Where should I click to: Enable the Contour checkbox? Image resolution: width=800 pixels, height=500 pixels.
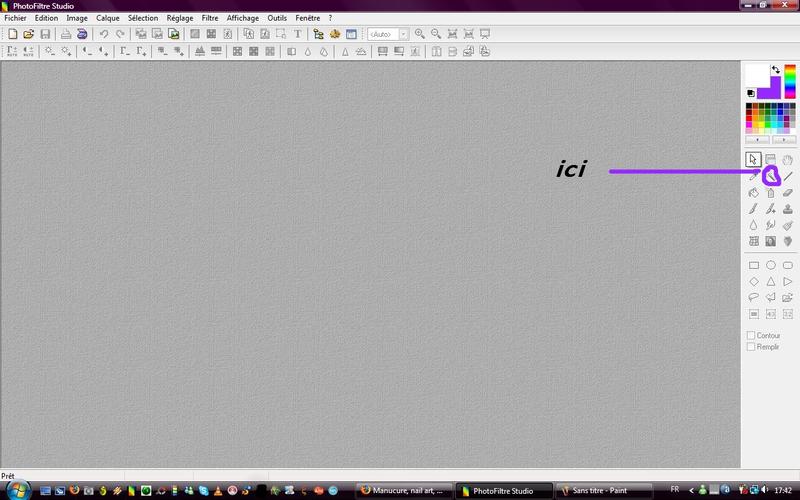point(752,336)
